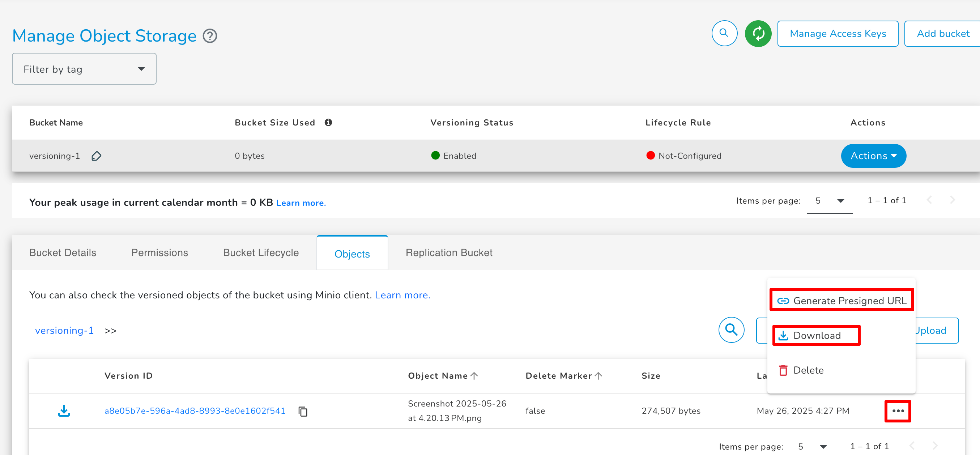The height and width of the screenshot is (455, 980).
Task: Refresh the bucket list
Action: coord(758,34)
